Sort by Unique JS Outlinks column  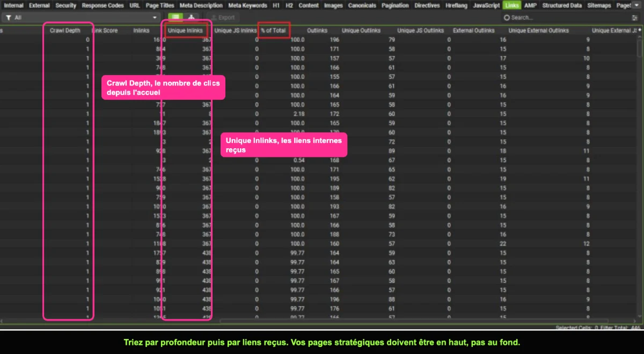point(421,31)
